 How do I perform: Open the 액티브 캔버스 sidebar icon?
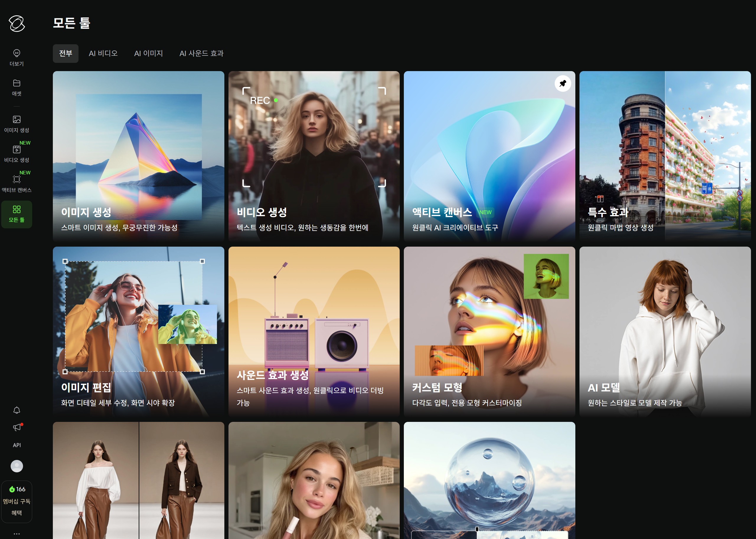click(x=17, y=180)
